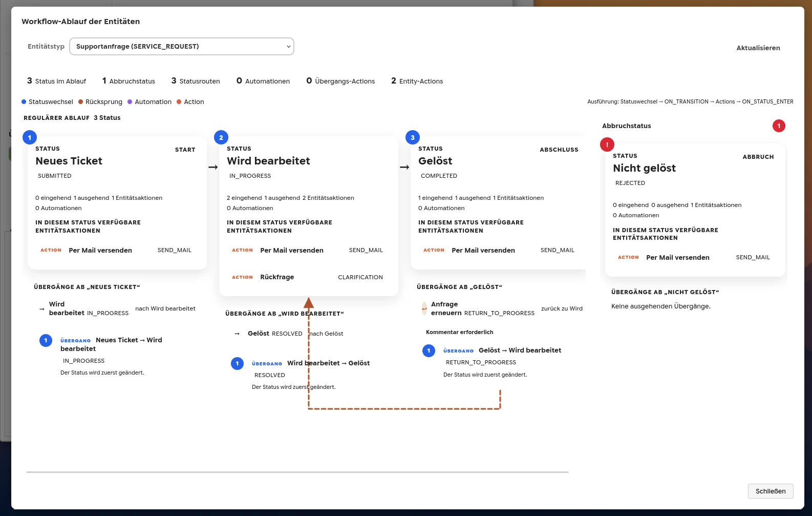The image size is (812, 516).
Task: Select Gelöst status title
Action: tap(435, 161)
